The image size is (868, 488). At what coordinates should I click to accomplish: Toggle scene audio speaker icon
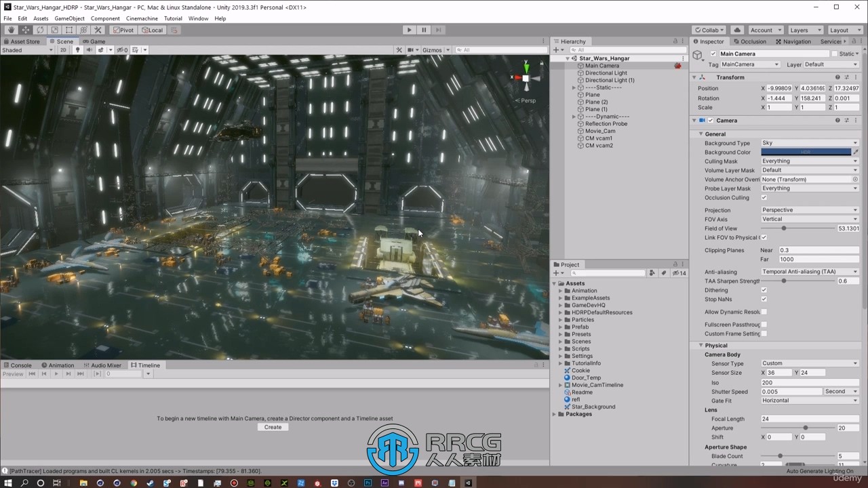89,50
